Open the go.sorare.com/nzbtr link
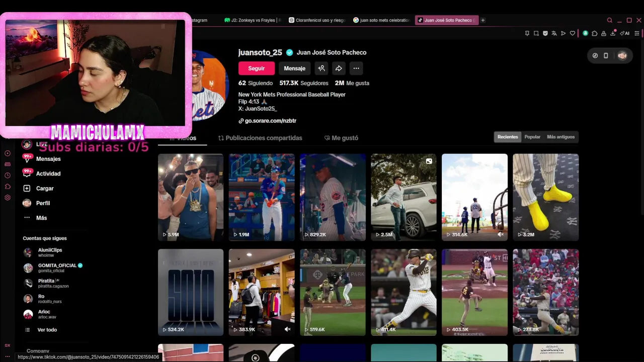 [267, 121]
